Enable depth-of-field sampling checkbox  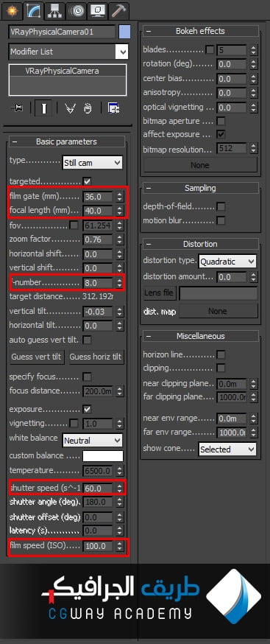click(221, 206)
